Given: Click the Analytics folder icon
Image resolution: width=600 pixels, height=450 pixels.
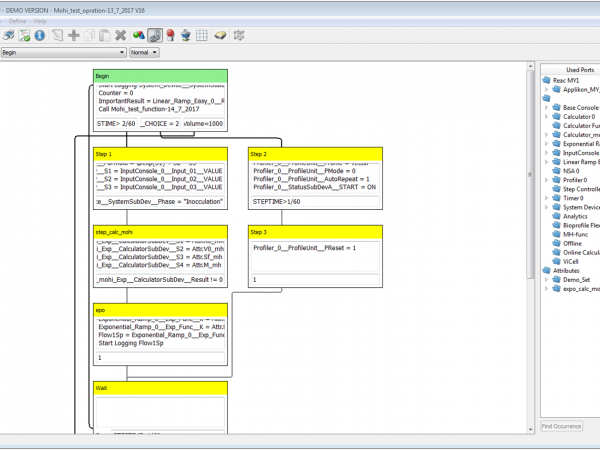Looking at the screenshot, I should tap(556, 216).
